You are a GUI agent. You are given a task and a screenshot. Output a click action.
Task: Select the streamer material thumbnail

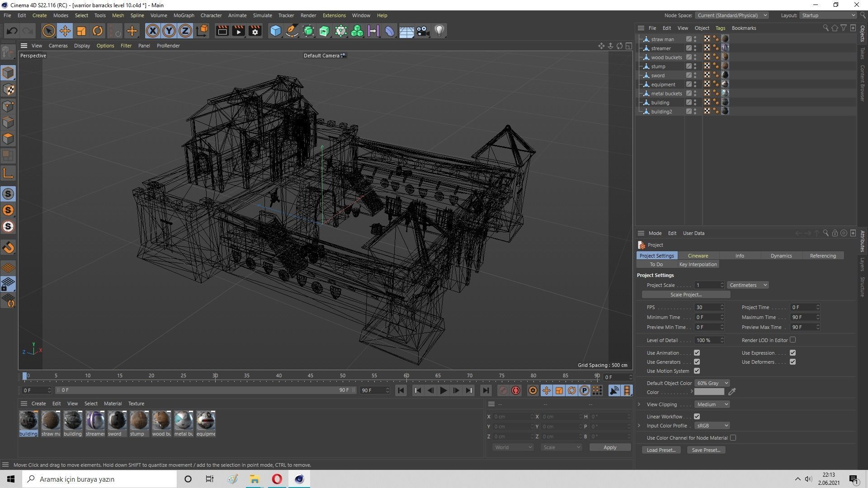tap(95, 420)
